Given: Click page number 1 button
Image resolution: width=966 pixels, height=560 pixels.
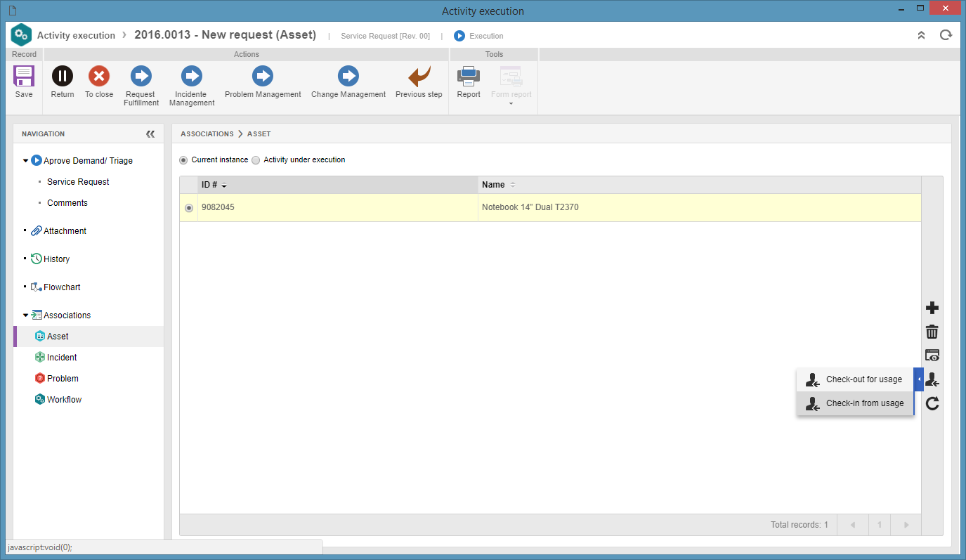Looking at the screenshot, I should pos(880,525).
